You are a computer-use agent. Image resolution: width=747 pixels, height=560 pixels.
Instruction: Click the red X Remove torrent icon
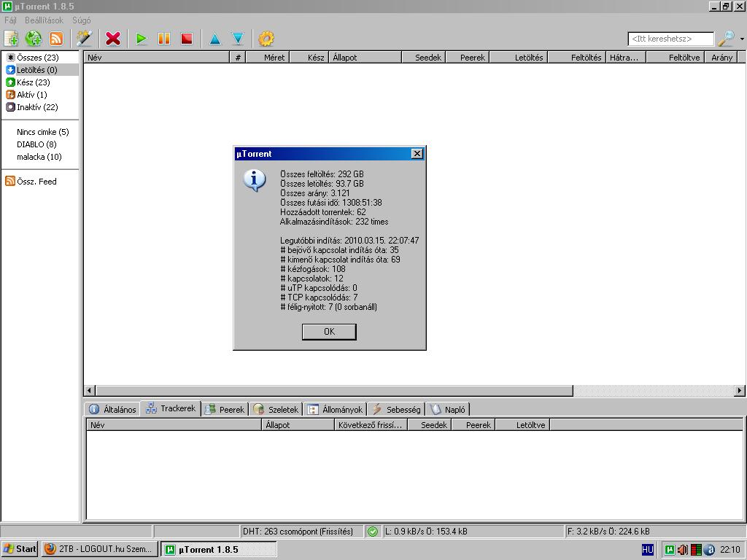coord(113,39)
